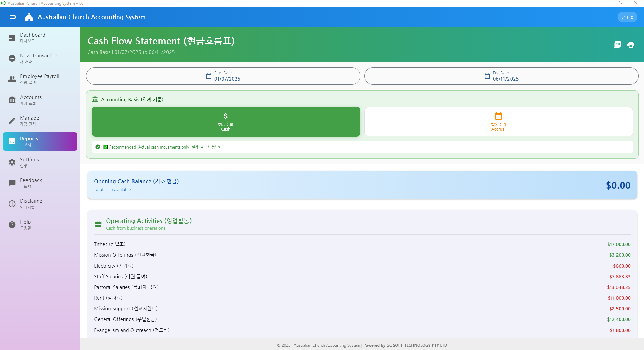The height and width of the screenshot is (350, 644).
Task: Go to Accounts in the sidebar
Action: pyautogui.click(x=31, y=100)
